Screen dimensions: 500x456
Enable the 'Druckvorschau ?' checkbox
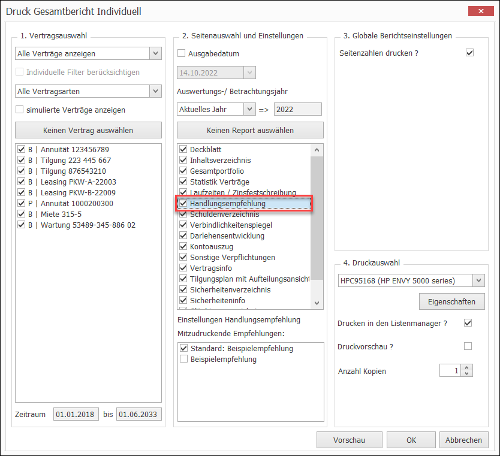(468, 346)
